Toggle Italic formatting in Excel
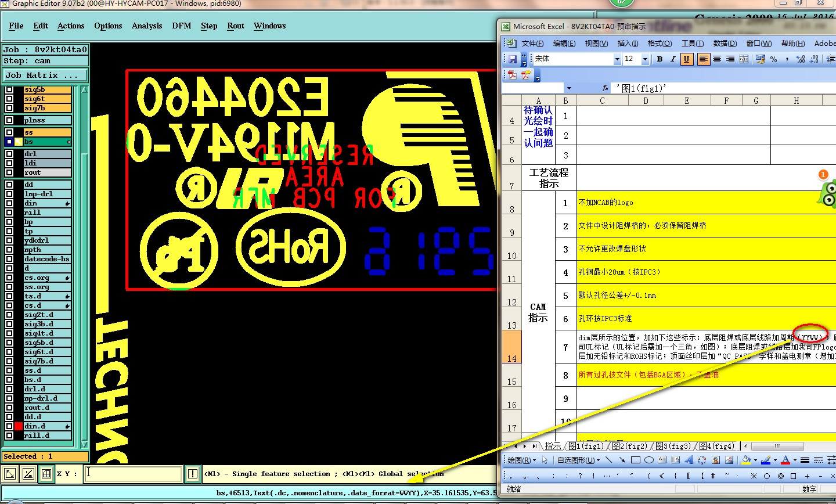Viewport: 836px width, 504px height. click(x=673, y=59)
